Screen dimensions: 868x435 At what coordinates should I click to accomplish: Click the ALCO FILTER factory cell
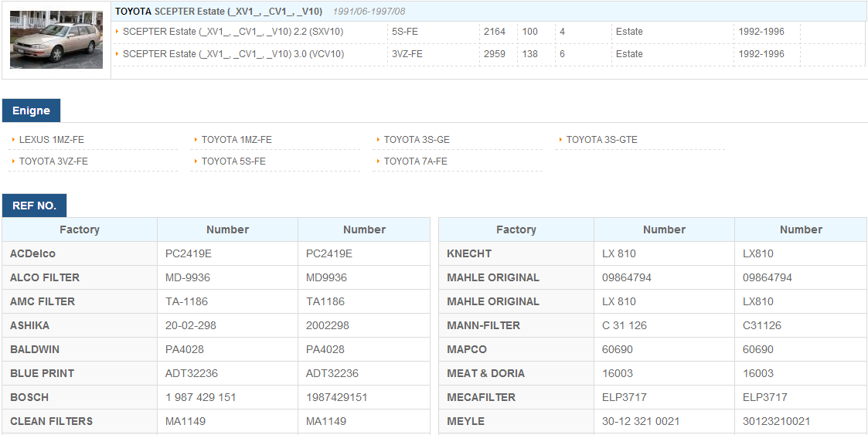[80, 277]
